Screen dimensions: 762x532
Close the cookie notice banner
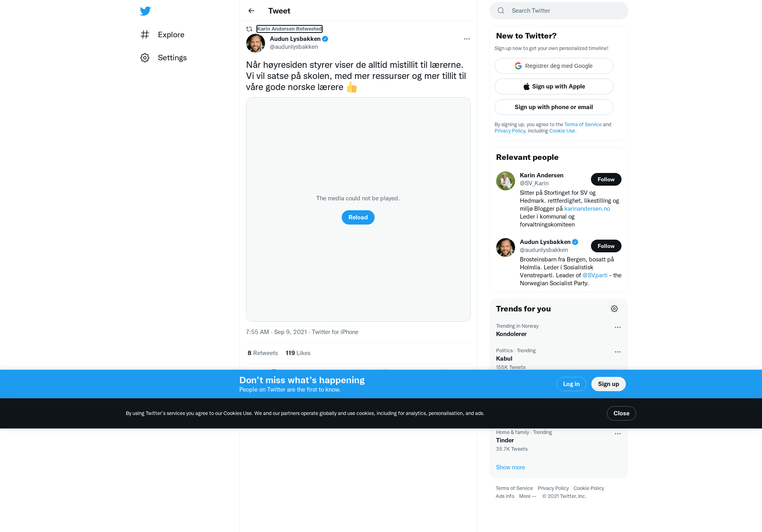(x=622, y=413)
